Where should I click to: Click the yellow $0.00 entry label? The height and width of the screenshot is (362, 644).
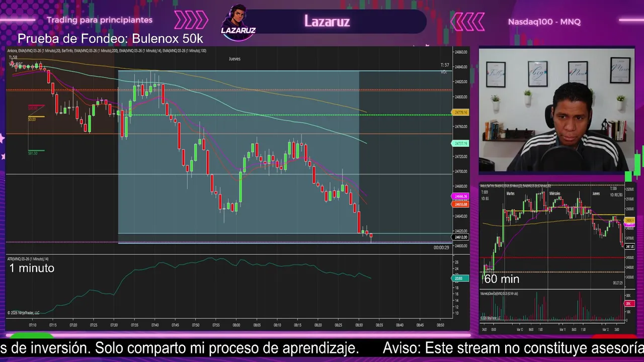[32, 119]
